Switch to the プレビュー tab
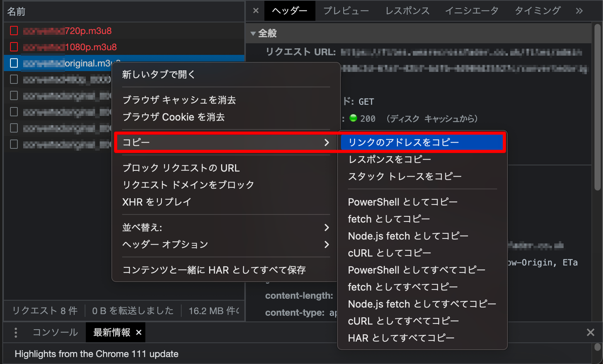This screenshot has height=364, width=603. click(346, 11)
